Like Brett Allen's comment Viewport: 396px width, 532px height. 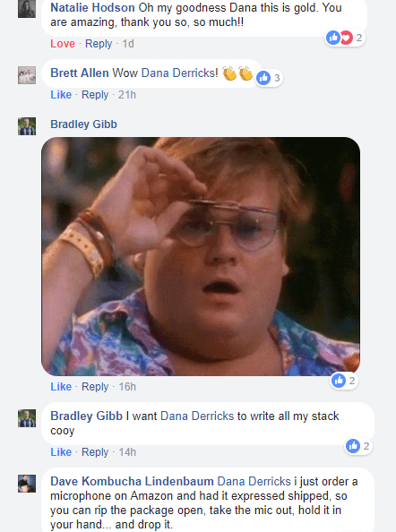click(x=61, y=95)
